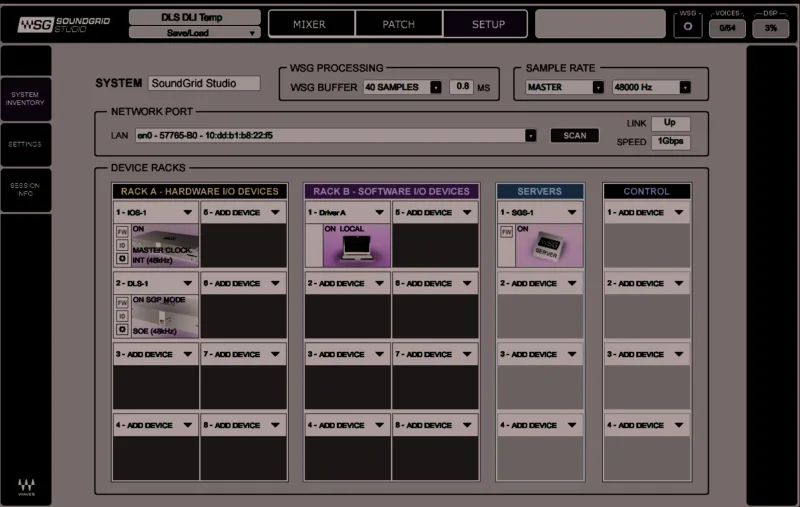The image size is (800, 507).
Task: Open Settings sidebar page
Action: point(26,144)
